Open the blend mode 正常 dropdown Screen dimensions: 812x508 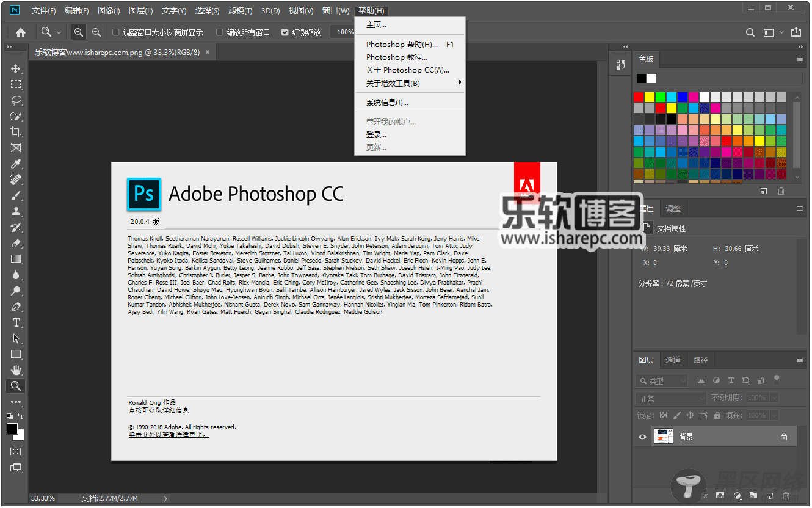(x=672, y=398)
